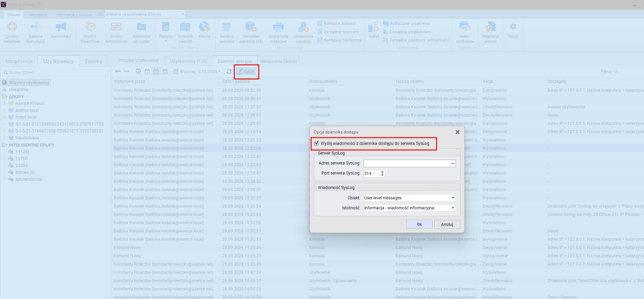Viewport: 644px width, 299px height.
Task: Click the back arrow in log toolbar
Action: pos(118,71)
